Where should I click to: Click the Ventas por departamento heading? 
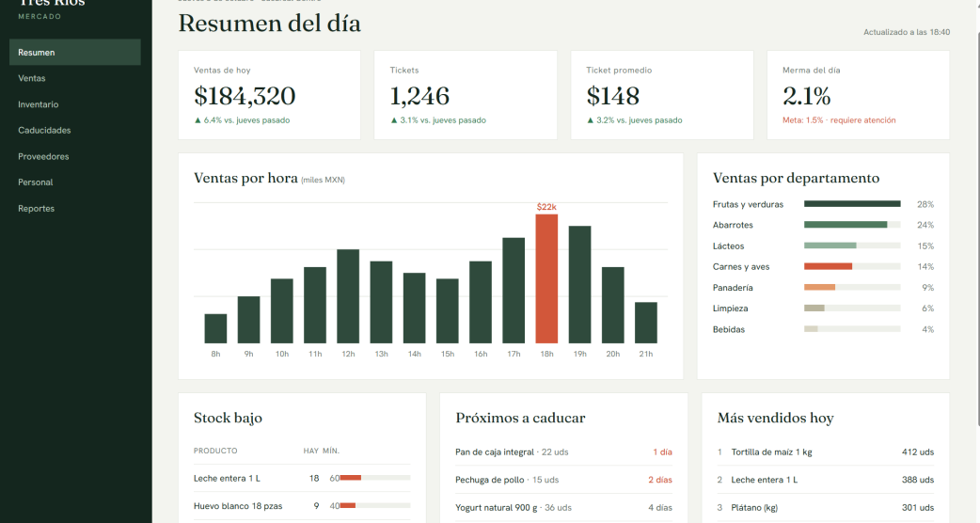coord(796,178)
